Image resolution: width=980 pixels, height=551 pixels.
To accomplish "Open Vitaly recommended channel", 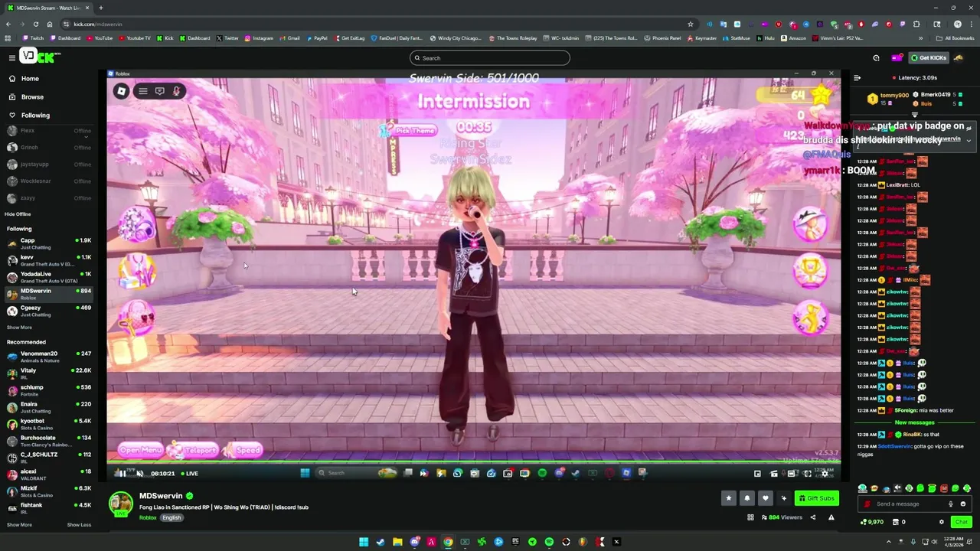I will coord(49,373).
